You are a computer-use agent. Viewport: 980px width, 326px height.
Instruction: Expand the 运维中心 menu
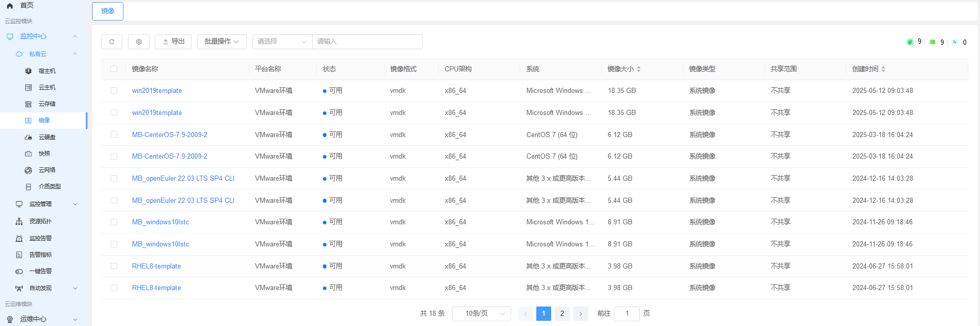(75, 319)
